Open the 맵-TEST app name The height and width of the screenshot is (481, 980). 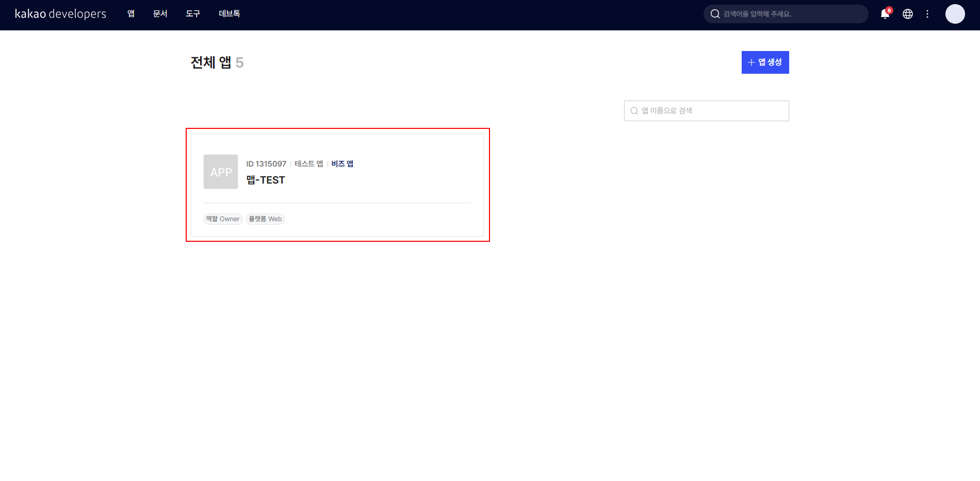(x=266, y=180)
